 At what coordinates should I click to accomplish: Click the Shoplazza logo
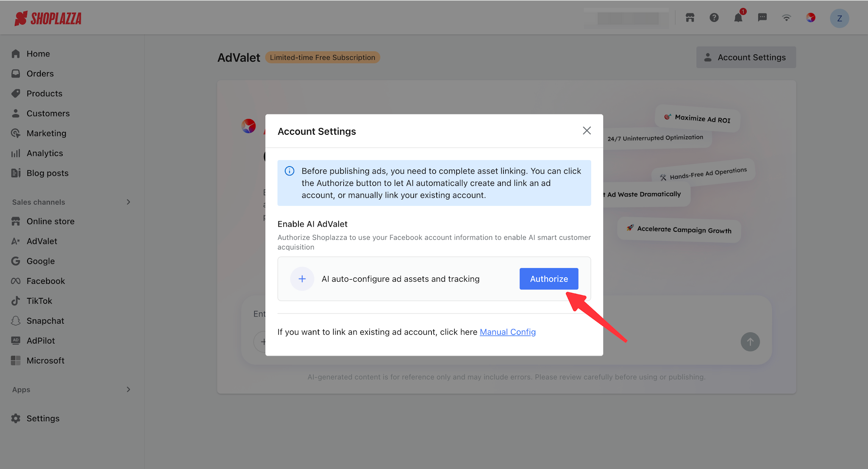tap(48, 18)
